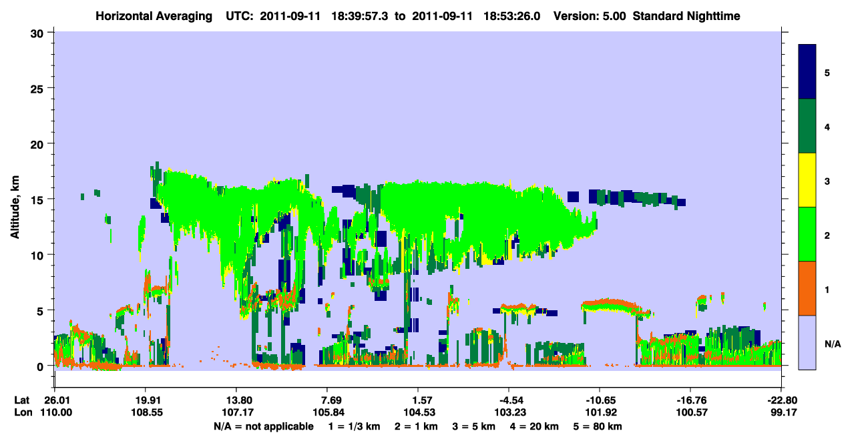Click the 'Standard Nighttime' title text
The height and width of the screenshot is (445, 868).
[687, 16]
